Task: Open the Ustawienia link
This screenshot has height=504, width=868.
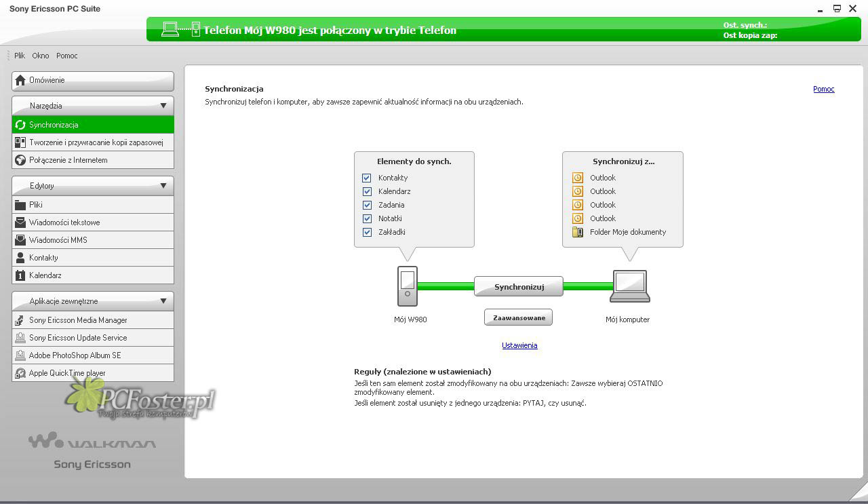Action: pyautogui.click(x=519, y=345)
